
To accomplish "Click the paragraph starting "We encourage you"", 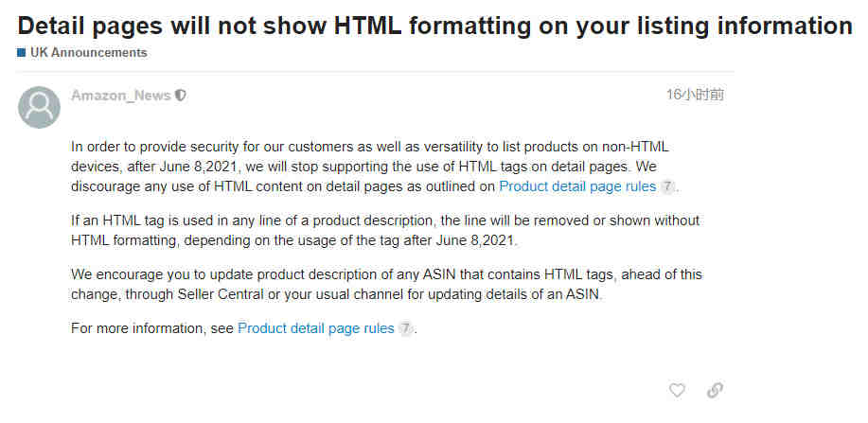I will [386, 285].
